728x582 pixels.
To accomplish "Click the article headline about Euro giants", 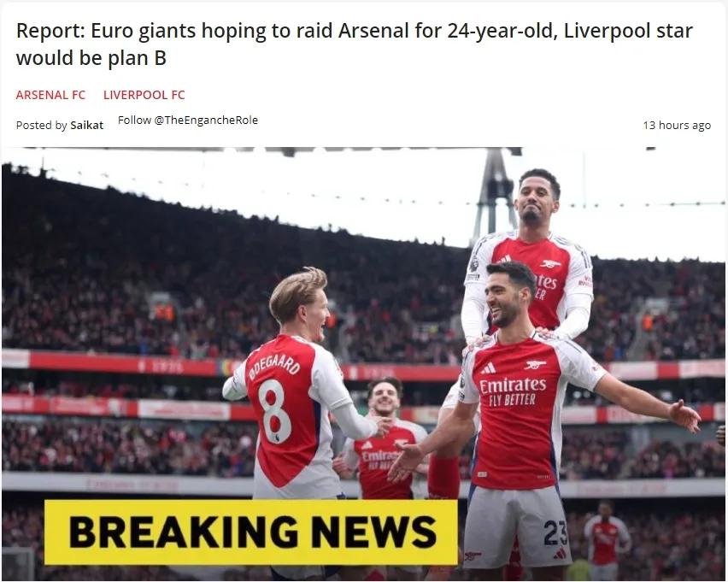I will click(355, 44).
